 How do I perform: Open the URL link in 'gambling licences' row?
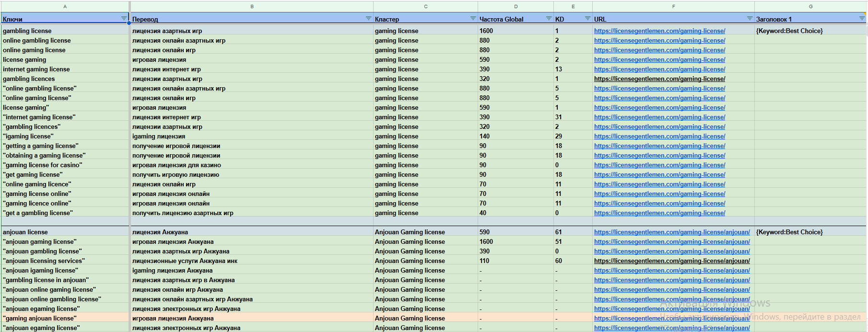click(x=659, y=79)
